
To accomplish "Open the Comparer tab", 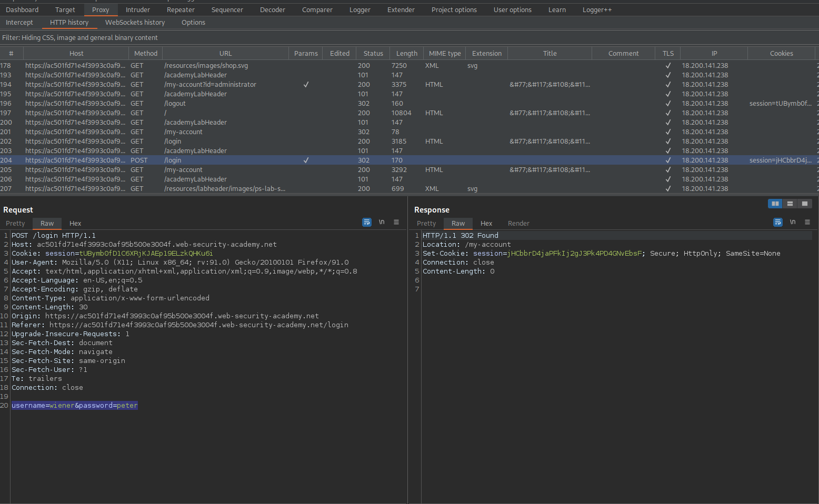I will point(317,10).
